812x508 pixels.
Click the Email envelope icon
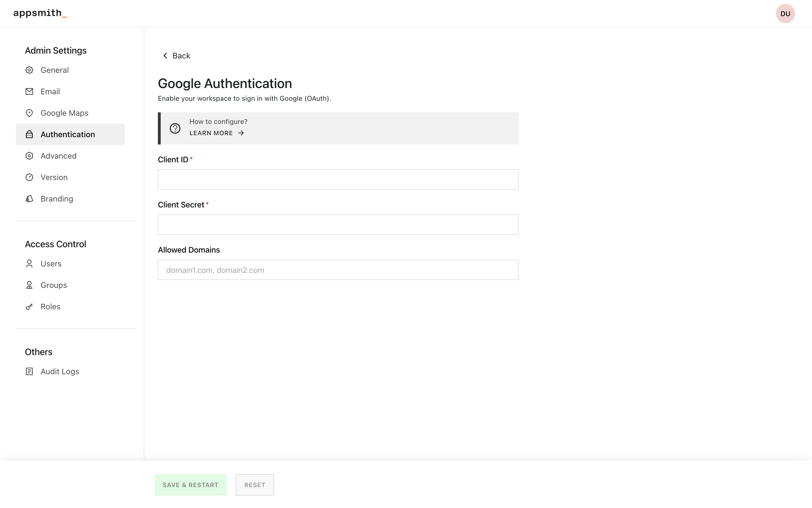pos(29,91)
